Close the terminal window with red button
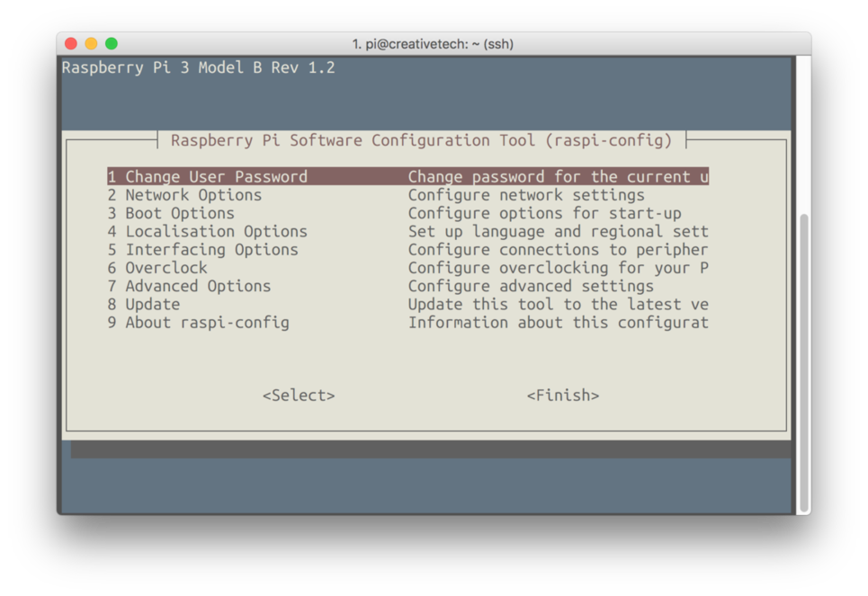This screenshot has height=596, width=868. 71,44
